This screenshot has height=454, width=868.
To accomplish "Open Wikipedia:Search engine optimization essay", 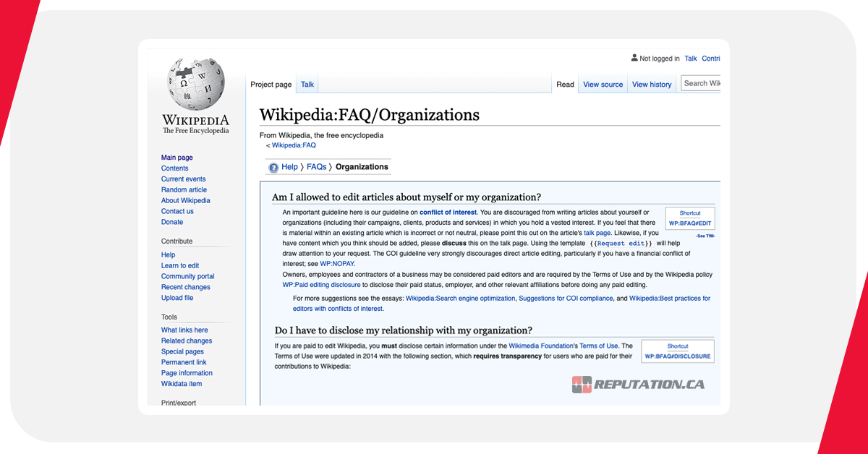I will click(461, 299).
